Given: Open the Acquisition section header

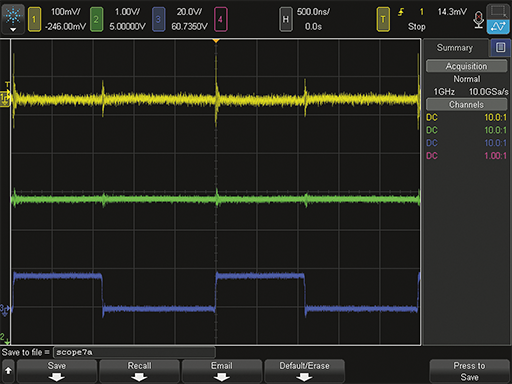Looking at the screenshot, I should pyautogui.click(x=466, y=66).
